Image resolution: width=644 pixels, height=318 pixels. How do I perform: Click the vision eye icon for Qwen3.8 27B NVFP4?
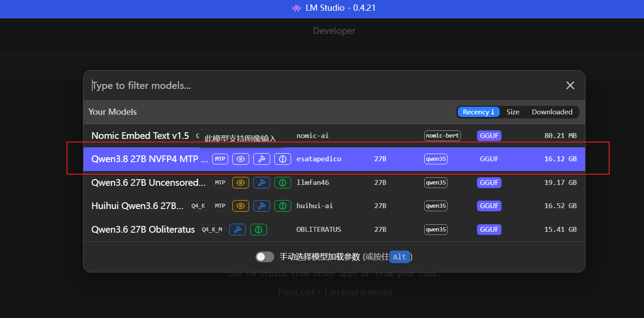click(x=241, y=159)
